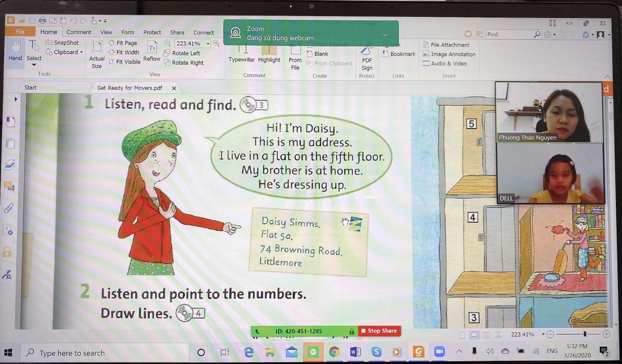This screenshot has width=622, height=364.
Task: Switch to facing pages view in the status bar
Action: (x=485, y=335)
